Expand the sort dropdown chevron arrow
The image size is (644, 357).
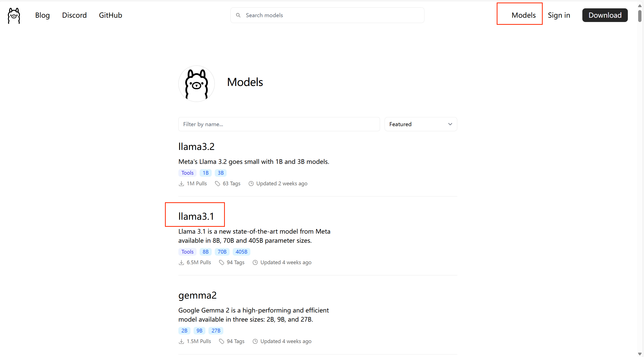pyautogui.click(x=450, y=124)
